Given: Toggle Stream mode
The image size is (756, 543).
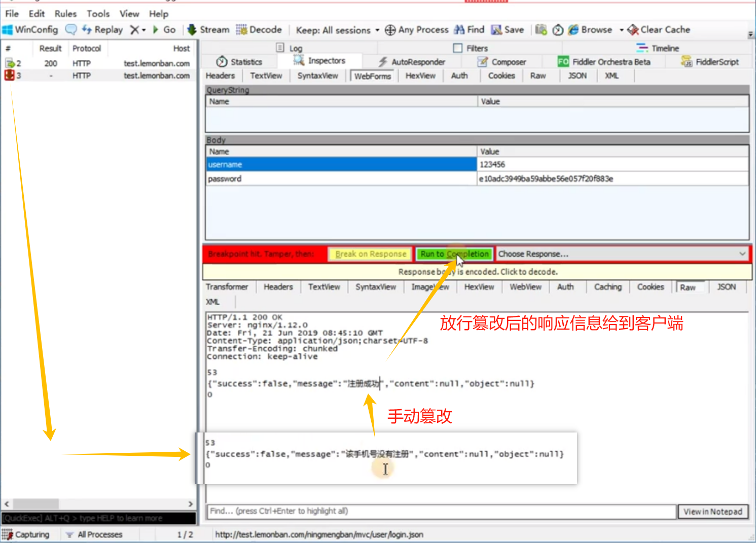Looking at the screenshot, I should click(x=208, y=30).
